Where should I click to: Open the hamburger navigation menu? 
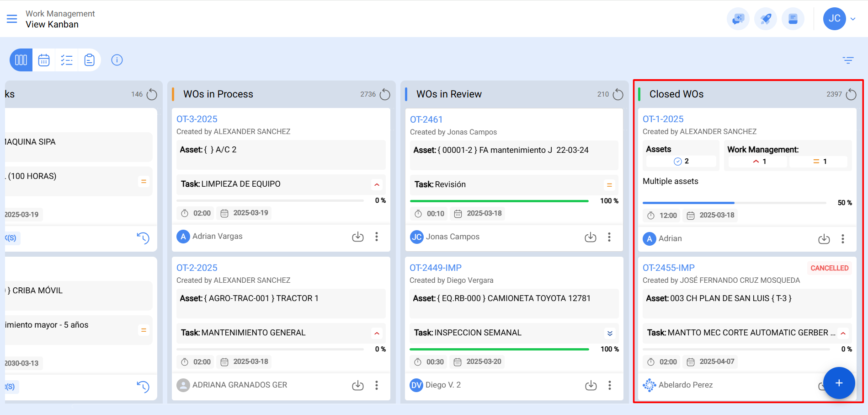coord(12,19)
